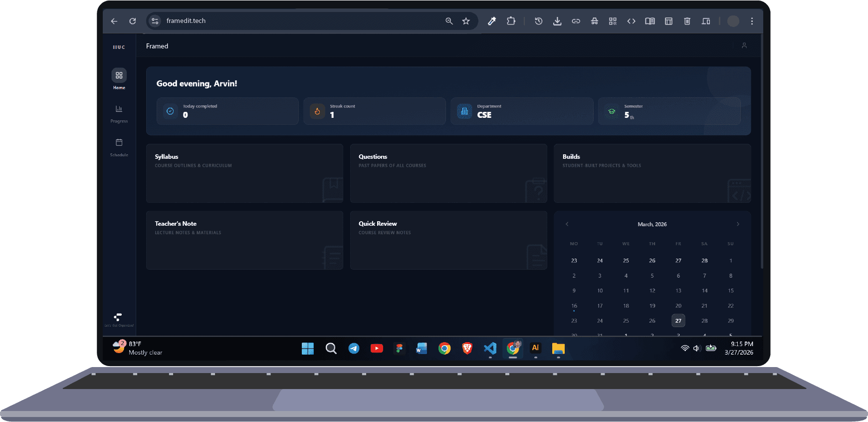Open the weather widget showing 83°F
The image size is (868, 422).
[138, 348]
